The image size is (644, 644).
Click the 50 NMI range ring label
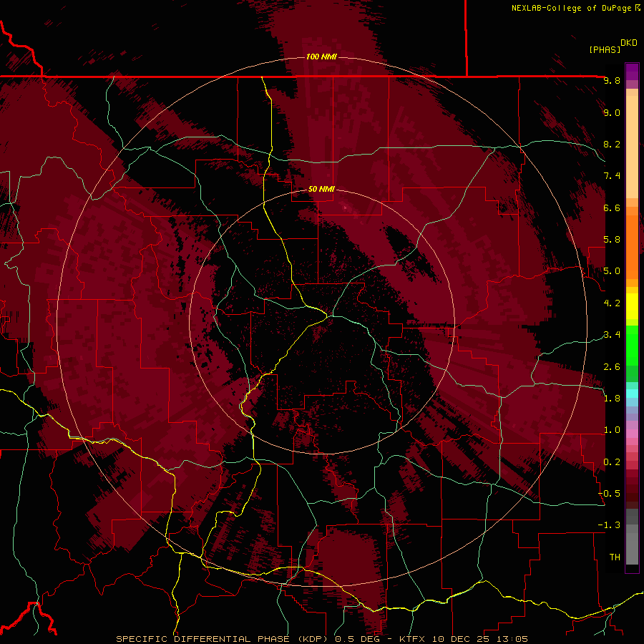[x=321, y=189]
